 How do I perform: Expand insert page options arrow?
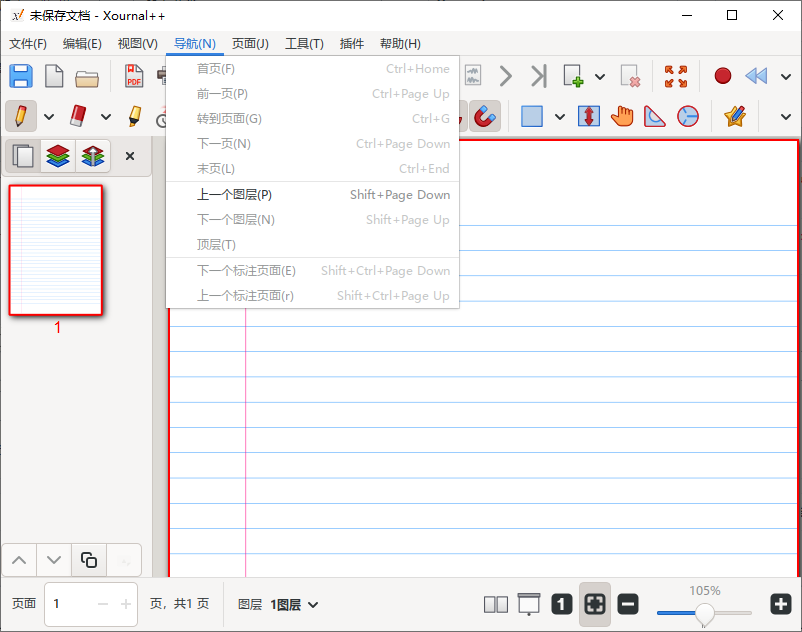pos(600,77)
